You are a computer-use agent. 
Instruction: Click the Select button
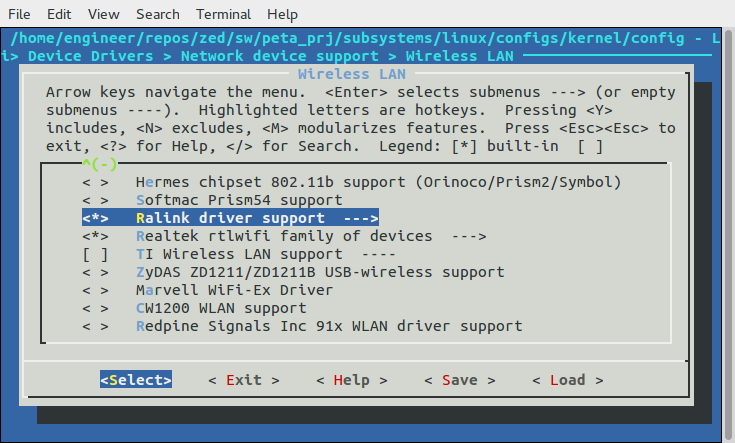point(136,380)
